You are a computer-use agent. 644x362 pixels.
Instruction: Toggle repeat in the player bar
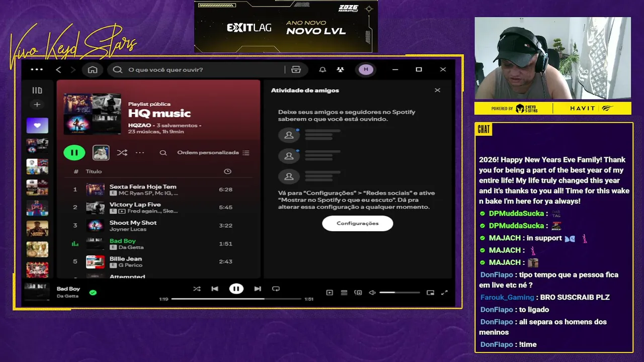276,289
